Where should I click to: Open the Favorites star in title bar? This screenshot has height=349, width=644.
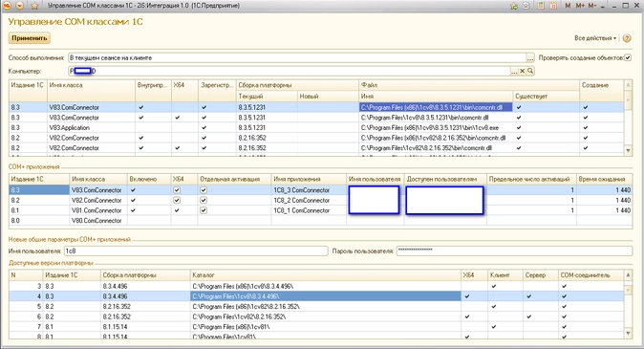[34, 6]
